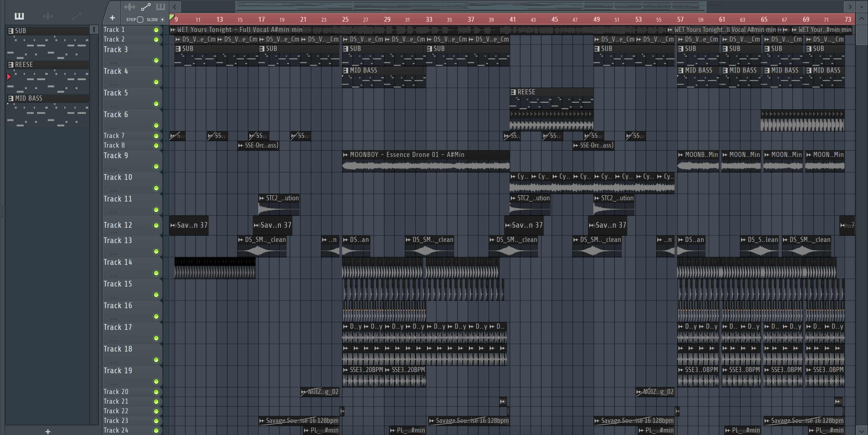The width and height of the screenshot is (868, 435).
Task: Mute Track 4 with its green LED
Action: click(156, 82)
